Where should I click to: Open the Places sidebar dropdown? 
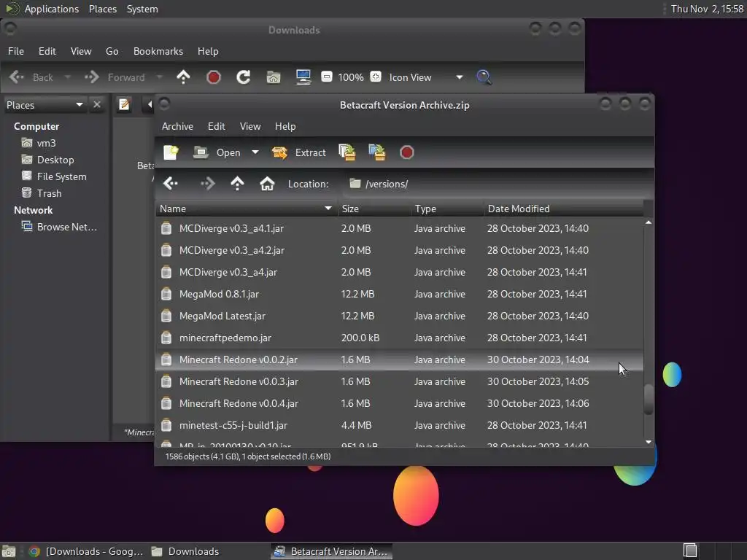click(x=44, y=105)
